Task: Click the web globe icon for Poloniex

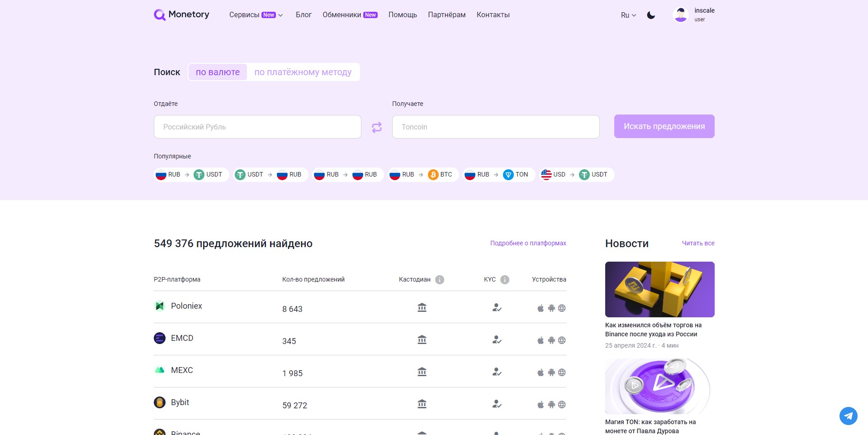Action: 562,308
